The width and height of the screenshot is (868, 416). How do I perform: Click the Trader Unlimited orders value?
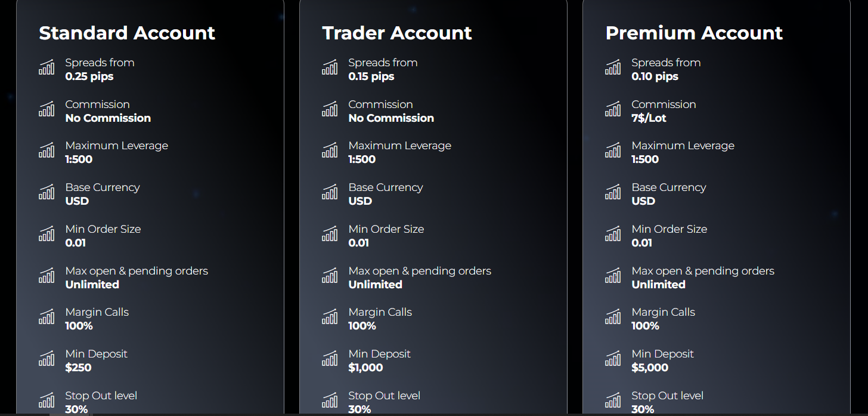[376, 285]
